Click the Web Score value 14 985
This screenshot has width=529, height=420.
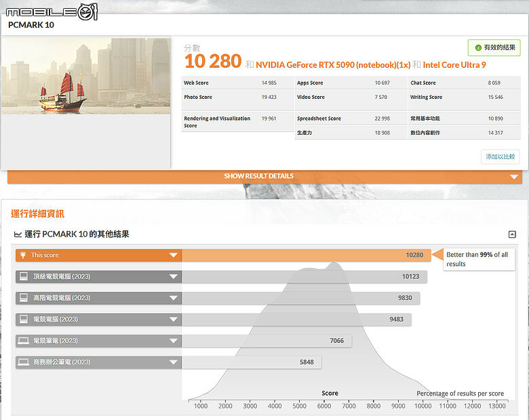[x=269, y=83]
